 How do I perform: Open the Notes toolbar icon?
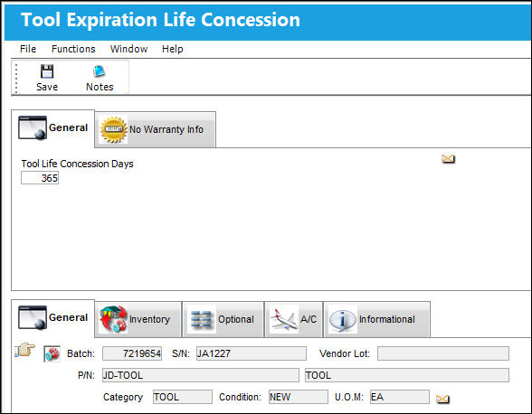100,71
